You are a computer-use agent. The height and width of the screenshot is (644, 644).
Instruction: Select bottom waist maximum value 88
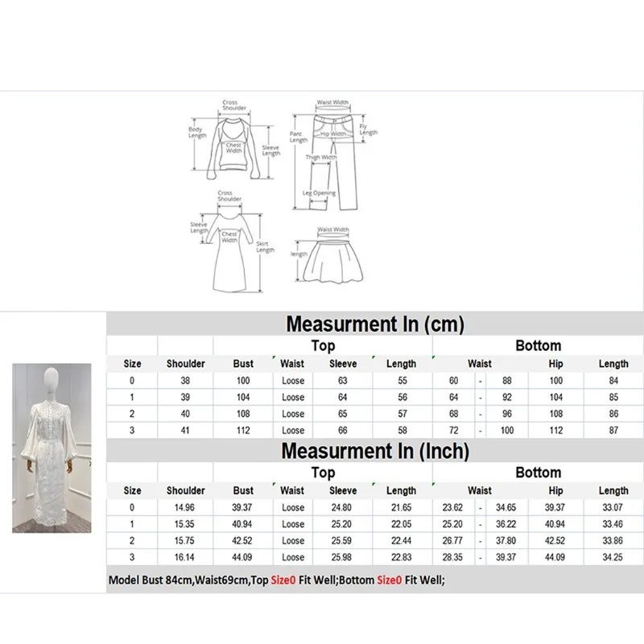(507, 381)
